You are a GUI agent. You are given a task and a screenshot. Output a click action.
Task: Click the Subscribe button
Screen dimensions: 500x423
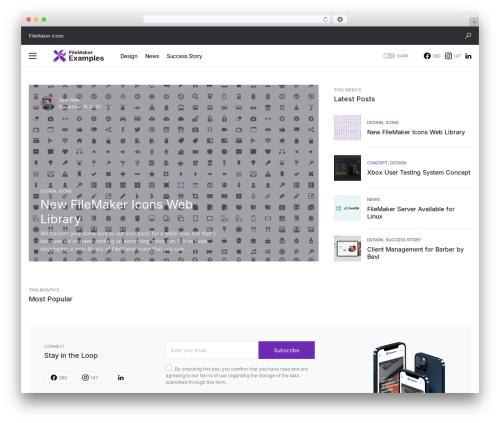[286, 350]
